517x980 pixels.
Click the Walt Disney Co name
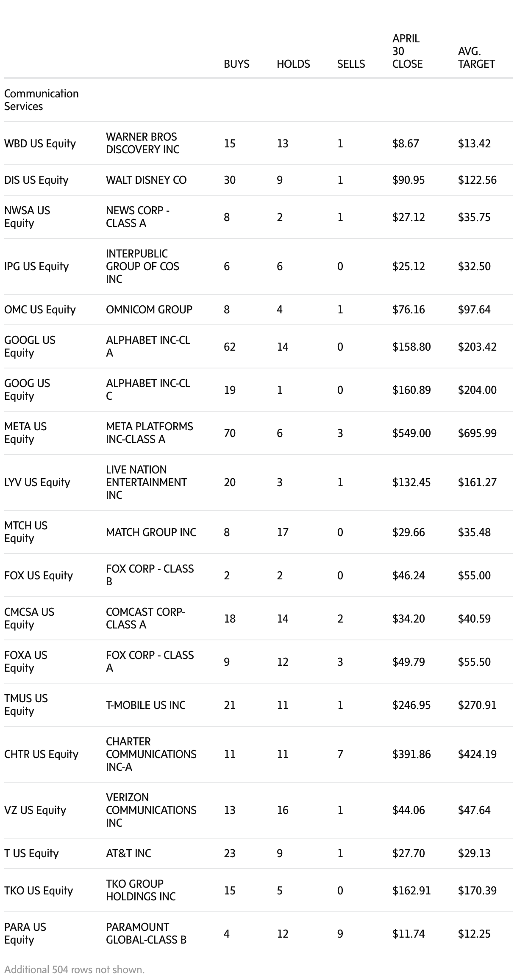(x=146, y=180)
